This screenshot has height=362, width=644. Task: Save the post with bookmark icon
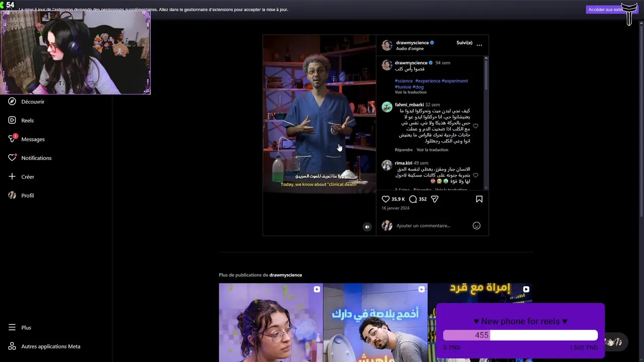coord(479,199)
